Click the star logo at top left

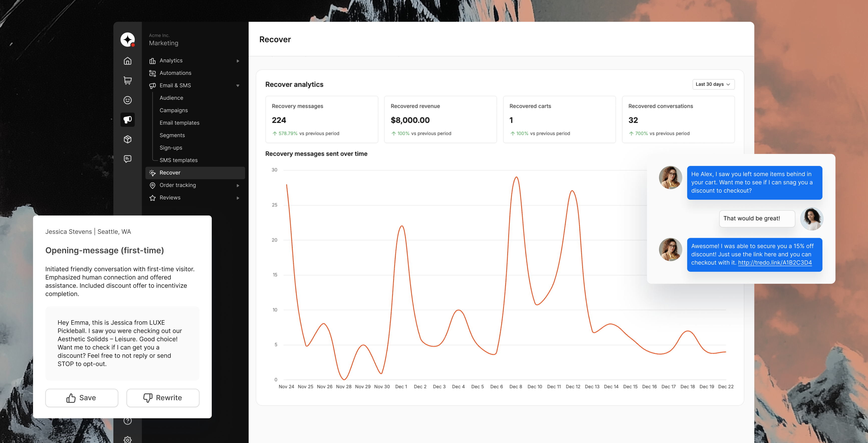pos(127,40)
